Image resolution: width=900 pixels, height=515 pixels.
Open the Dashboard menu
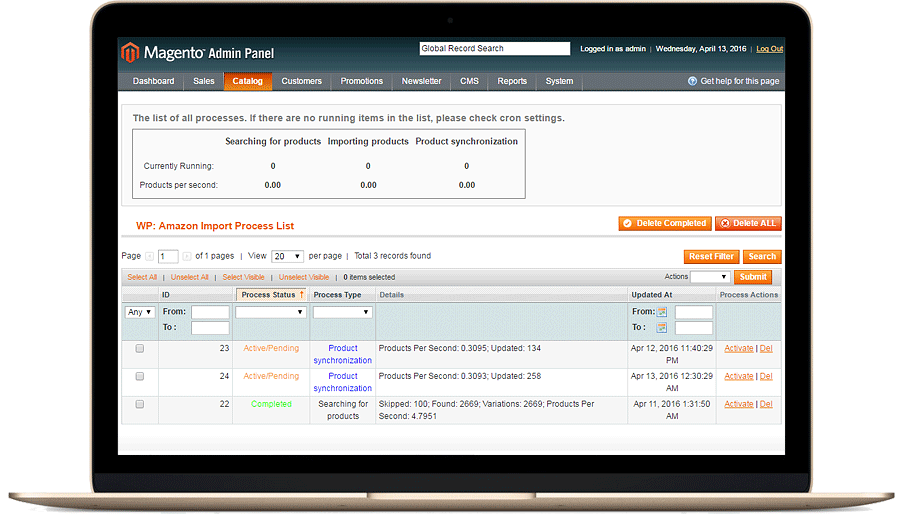[153, 81]
